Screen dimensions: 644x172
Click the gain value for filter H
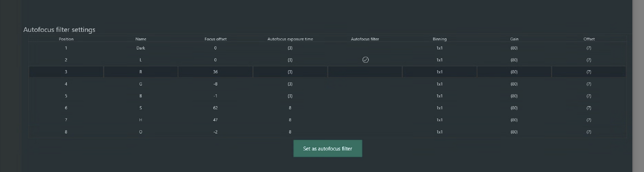click(x=514, y=120)
